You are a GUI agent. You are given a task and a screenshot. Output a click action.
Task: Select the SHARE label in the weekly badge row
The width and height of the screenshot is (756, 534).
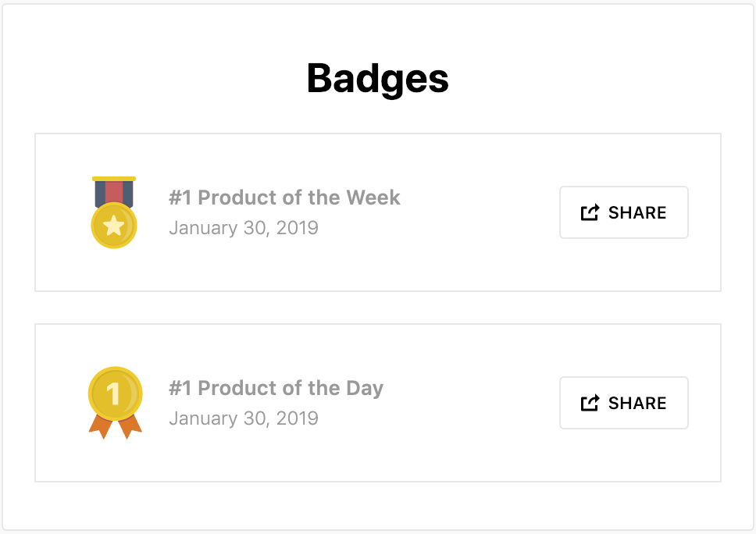click(x=637, y=212)
